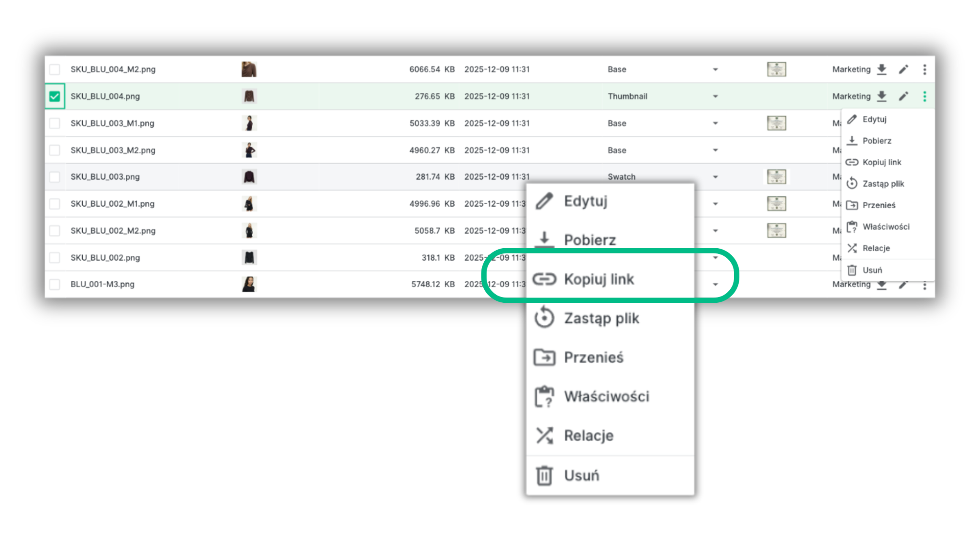Click Właściwości in small context menu
Viewport: 980px width, 551px height.
click(x=885, y=227)
